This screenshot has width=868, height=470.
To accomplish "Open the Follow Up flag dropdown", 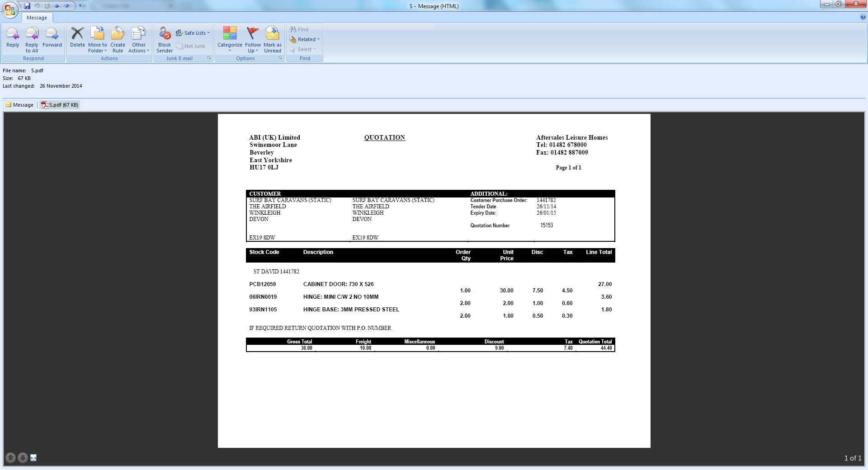I will coord(253,40).
